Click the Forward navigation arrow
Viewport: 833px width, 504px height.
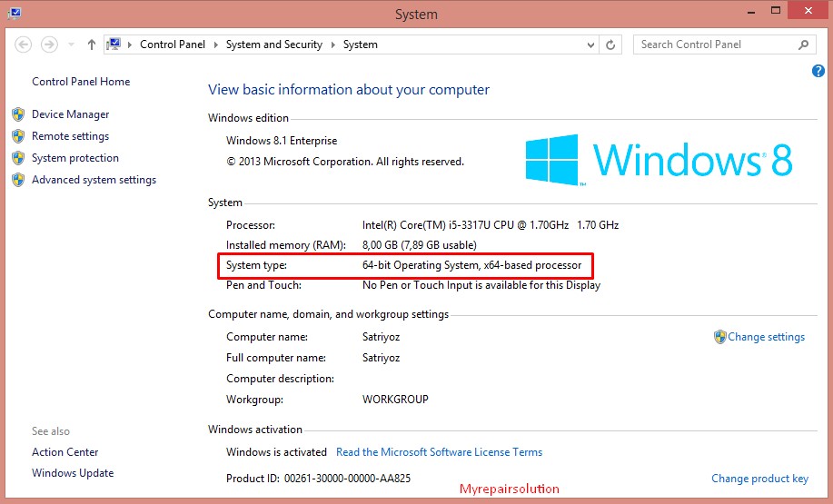pos(49,44)
